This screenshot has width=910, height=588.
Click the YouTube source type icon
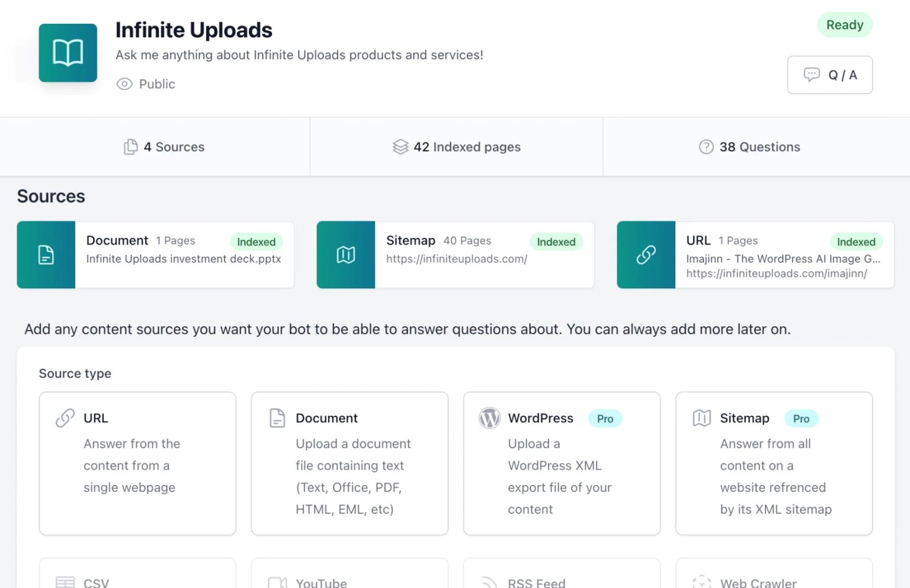click(x=277, y=582)
